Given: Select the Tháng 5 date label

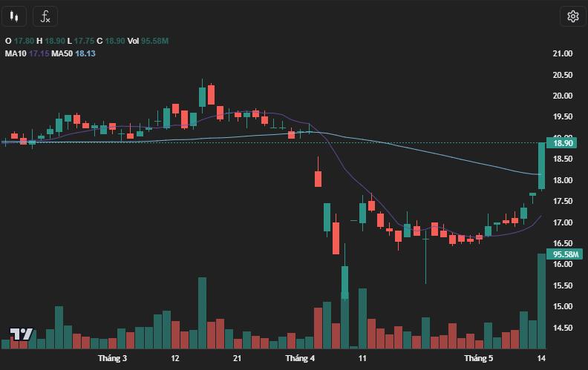Looking at the screenshot, I should 479,359.
